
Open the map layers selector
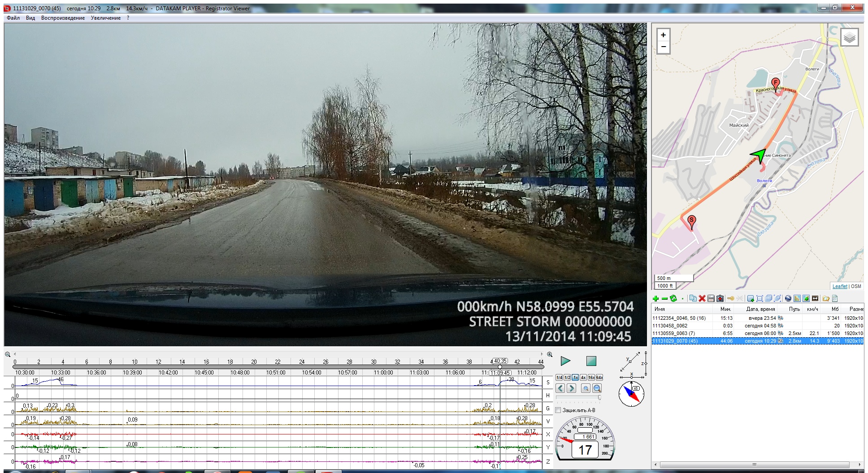point(849,38)
